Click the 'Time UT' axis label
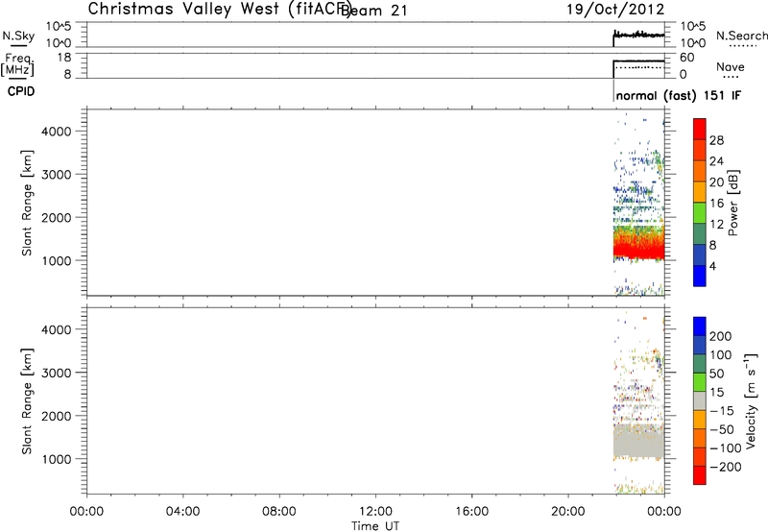This screenshot has height=532, width=768. point(375,526)
